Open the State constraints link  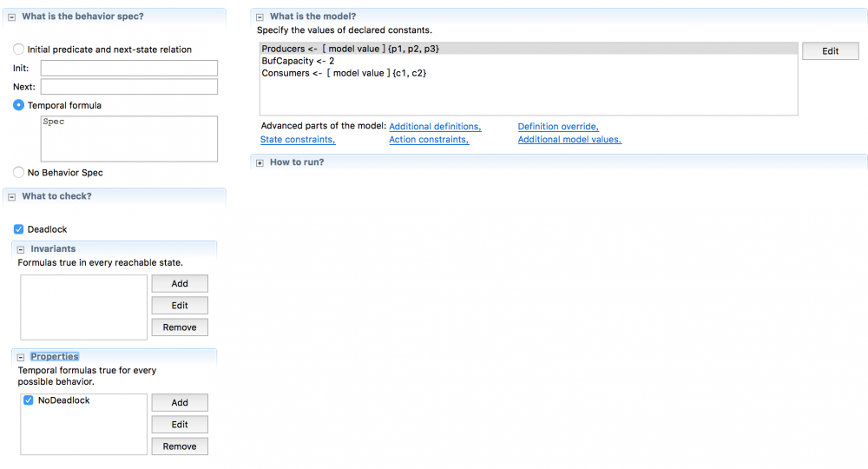pyautogui.click(x=298, y=140)
